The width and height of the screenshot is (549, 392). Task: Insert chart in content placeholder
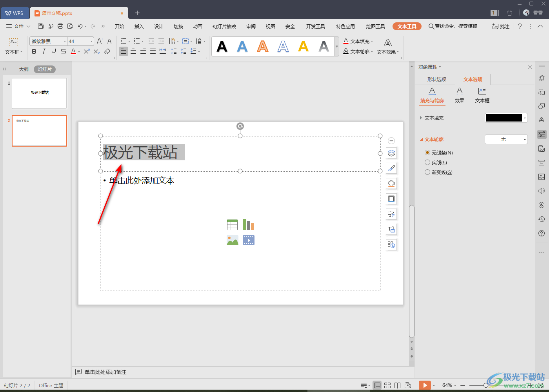pos(248,225)
